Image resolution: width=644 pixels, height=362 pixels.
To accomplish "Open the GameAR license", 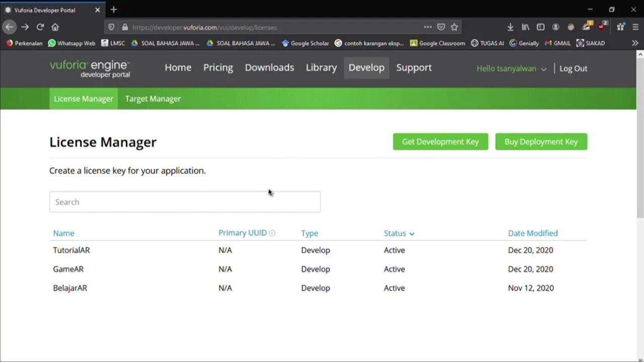I will coord(68,269).
